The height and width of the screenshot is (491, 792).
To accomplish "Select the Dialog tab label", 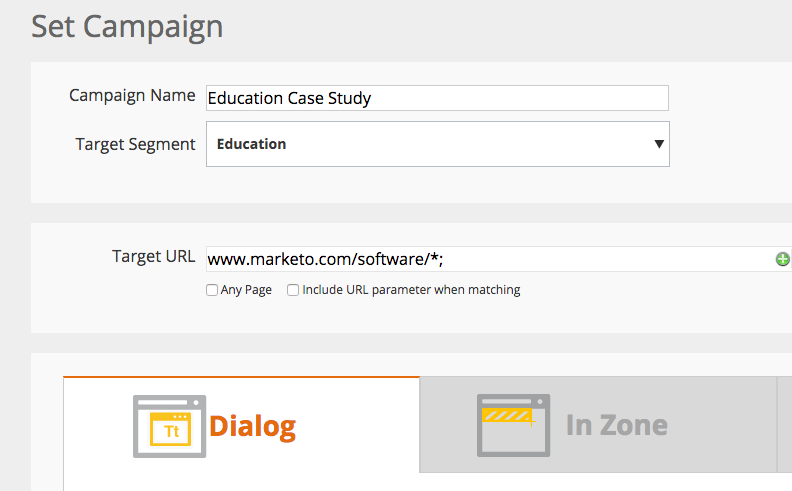I will [x=253, y=426].
